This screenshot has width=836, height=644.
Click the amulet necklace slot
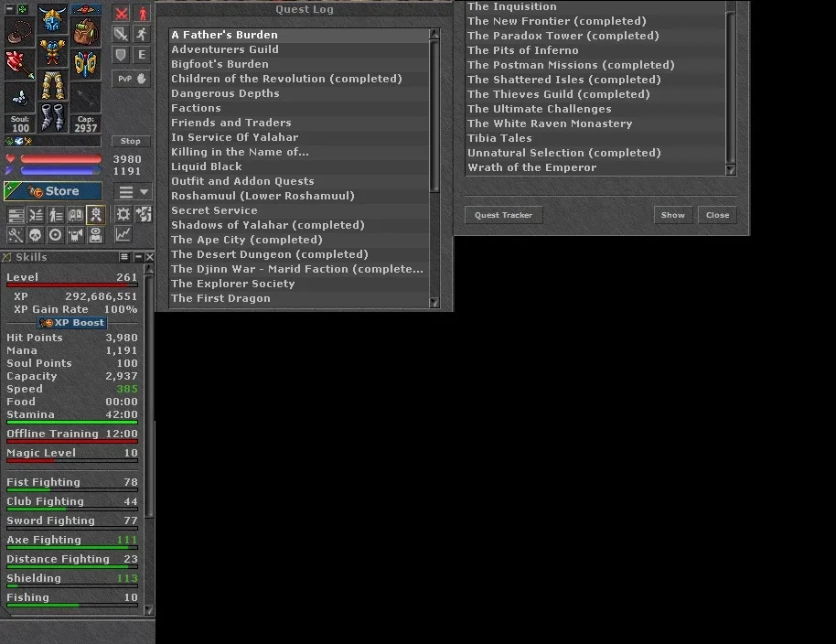coord(20,31)
